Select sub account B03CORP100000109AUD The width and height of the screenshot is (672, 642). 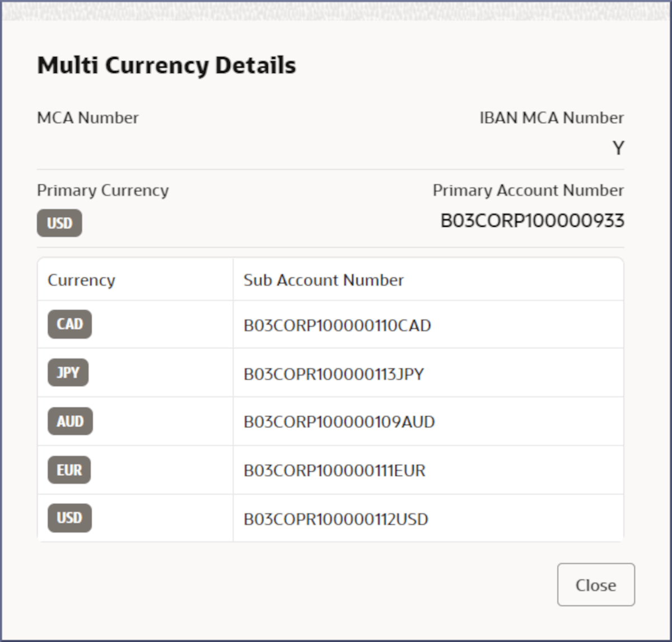(339, 422)
